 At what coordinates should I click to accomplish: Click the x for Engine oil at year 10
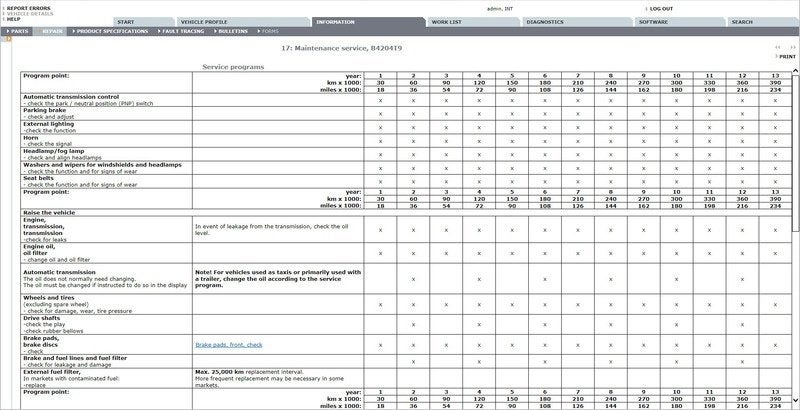coord(677,253)
